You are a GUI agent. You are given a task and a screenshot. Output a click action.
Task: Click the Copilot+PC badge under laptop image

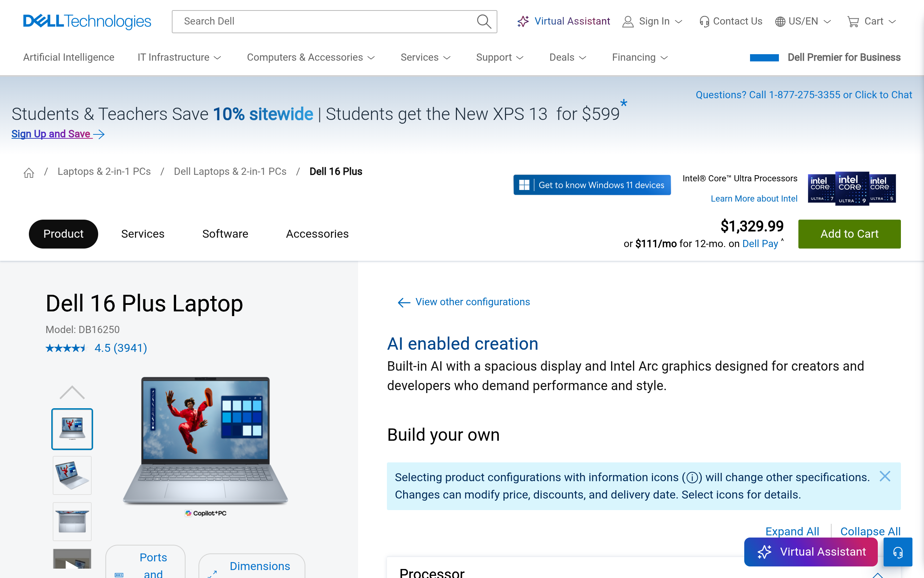(205, 513)
